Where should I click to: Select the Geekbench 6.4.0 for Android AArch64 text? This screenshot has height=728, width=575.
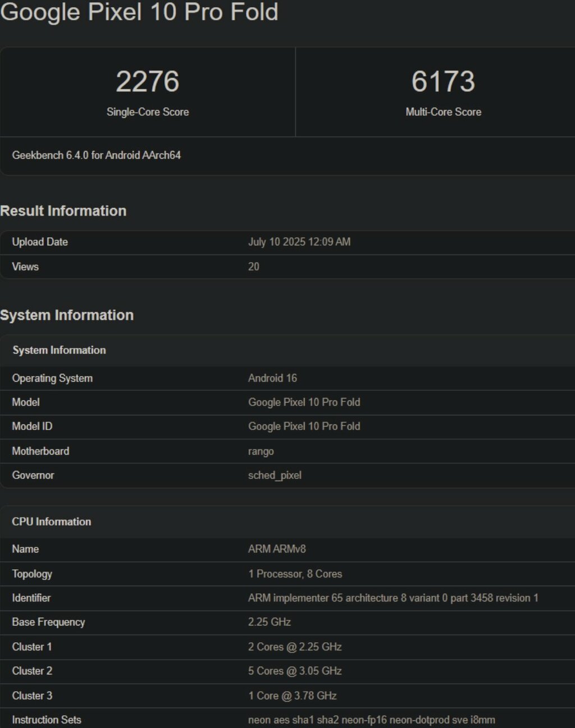[x=97, y=155]
